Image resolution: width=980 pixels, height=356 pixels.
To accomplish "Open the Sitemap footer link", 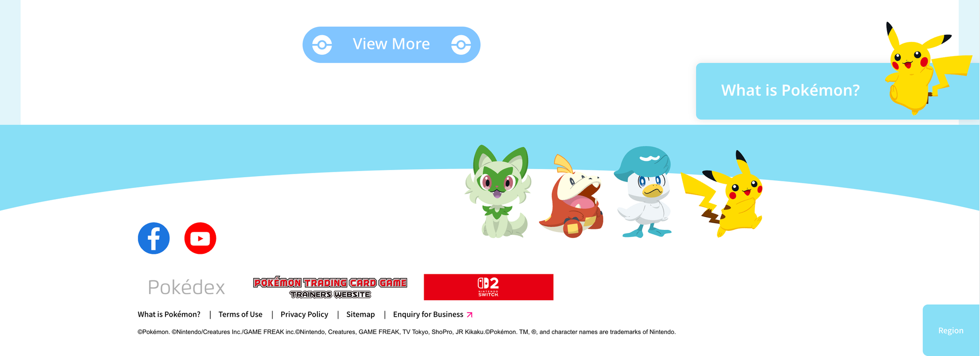I will 360,315.
